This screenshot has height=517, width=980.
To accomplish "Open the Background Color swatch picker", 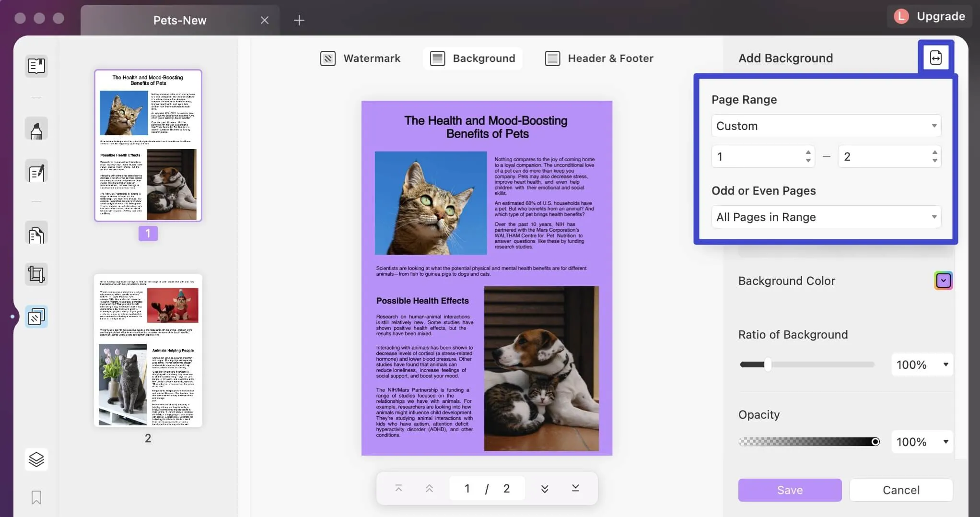I will click(x=943, y=281).
